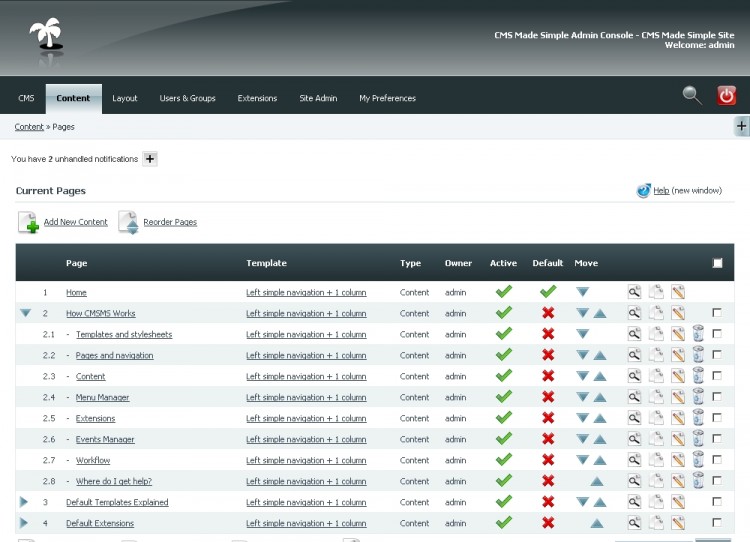Screen dimensions: 750x542
Task: Check the Default Templates Explained row checkbox
Action: pyautogui.click(x=717, y=501)
